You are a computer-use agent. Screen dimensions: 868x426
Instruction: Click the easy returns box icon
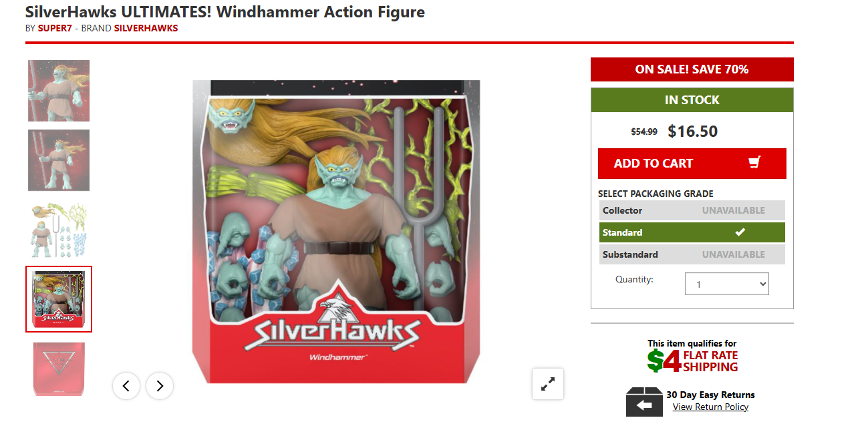644,403
